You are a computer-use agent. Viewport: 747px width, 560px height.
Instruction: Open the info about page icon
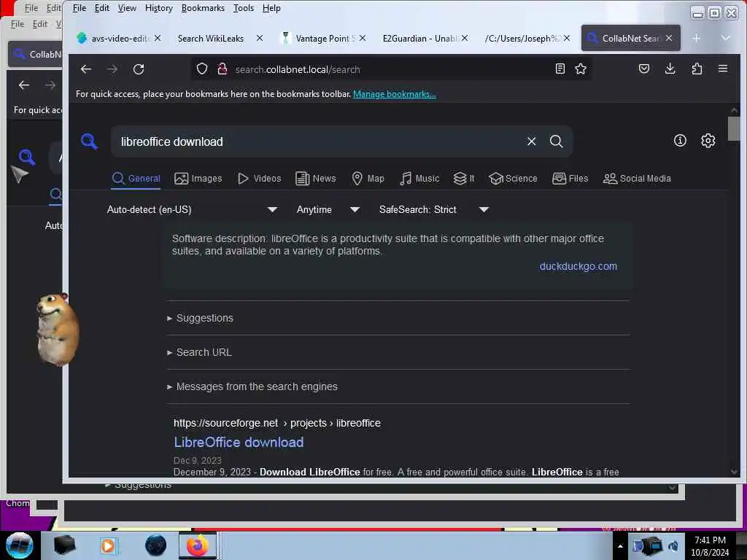click(680, 141)
